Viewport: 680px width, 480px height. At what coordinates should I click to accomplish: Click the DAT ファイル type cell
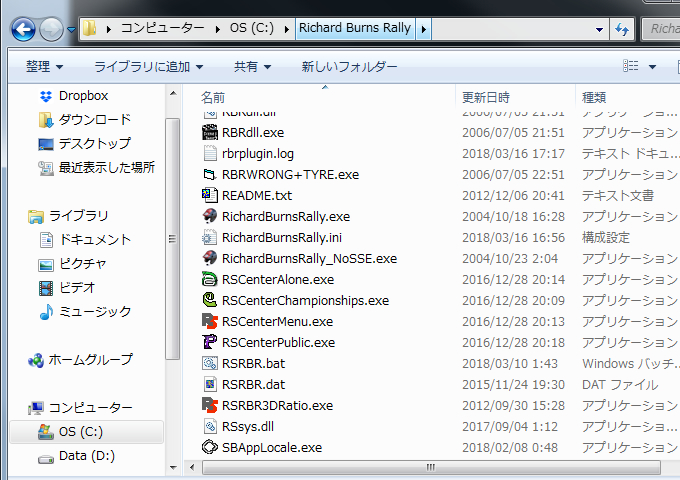click(620, 385)
